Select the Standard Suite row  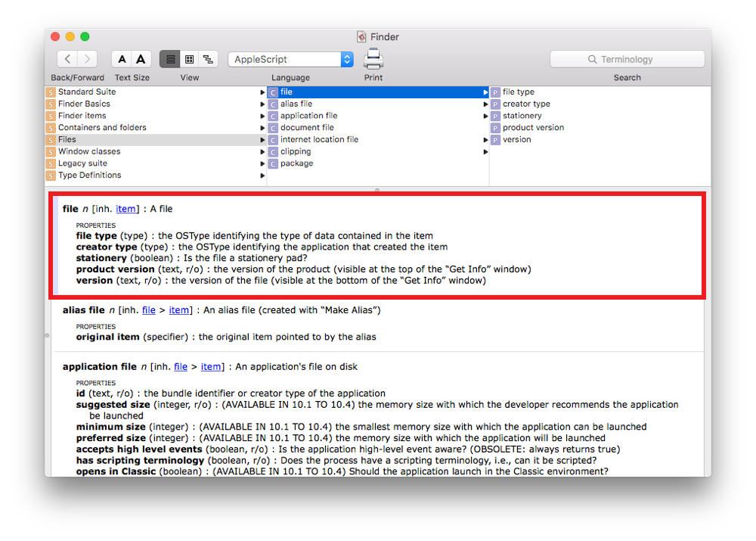[x=156, y=92]
